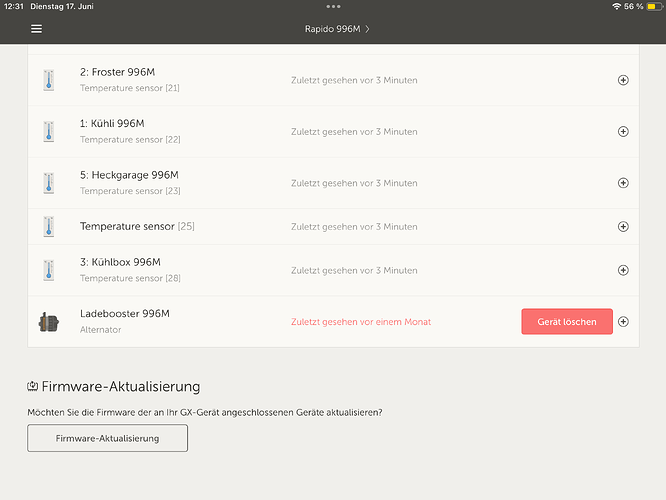Click the last-seen status of Kühli 996M
The image size is (666, 500).
coord(354,132)
